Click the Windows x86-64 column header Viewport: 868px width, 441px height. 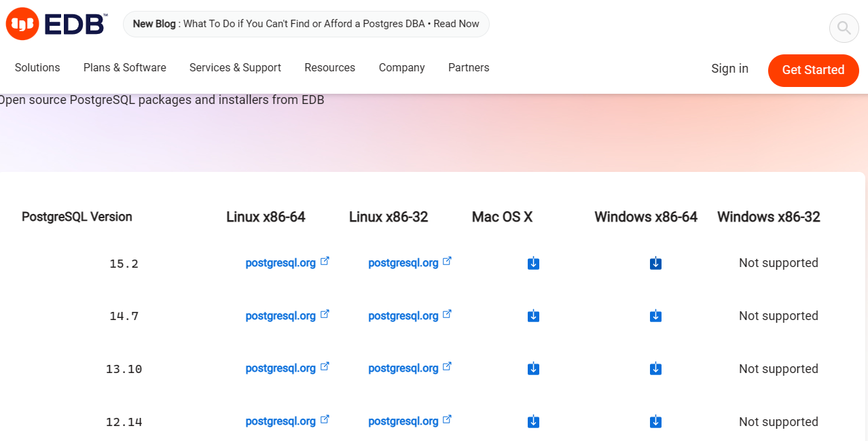pos(646,217)
